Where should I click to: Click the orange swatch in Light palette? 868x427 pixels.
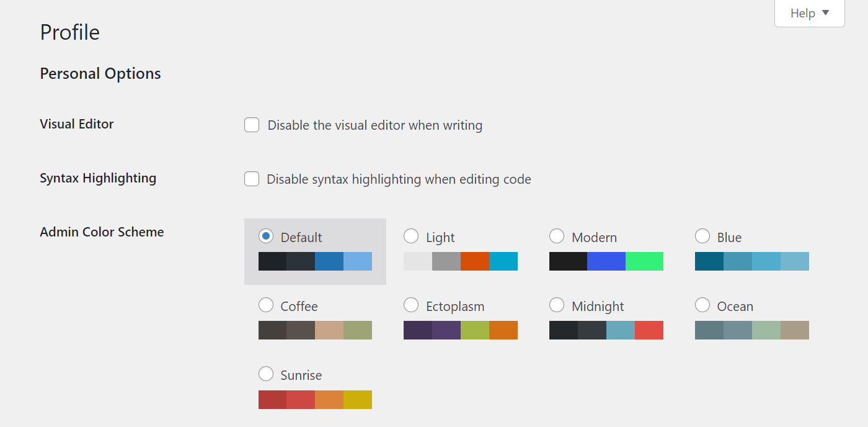coord(475,261)
